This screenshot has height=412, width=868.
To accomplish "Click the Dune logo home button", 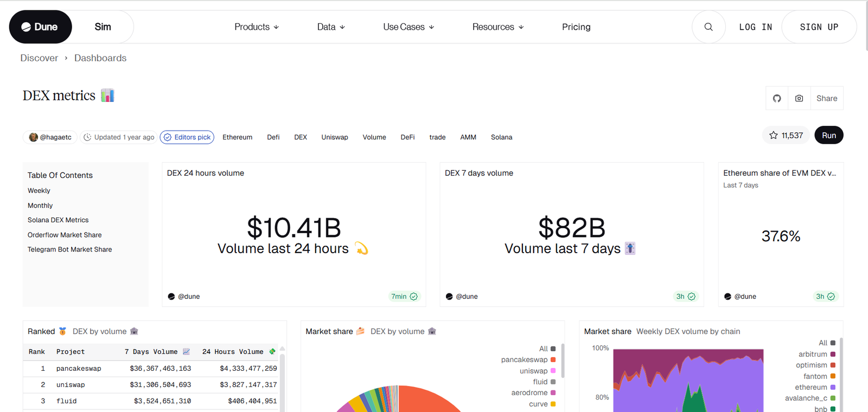I will tap(40, 27).
